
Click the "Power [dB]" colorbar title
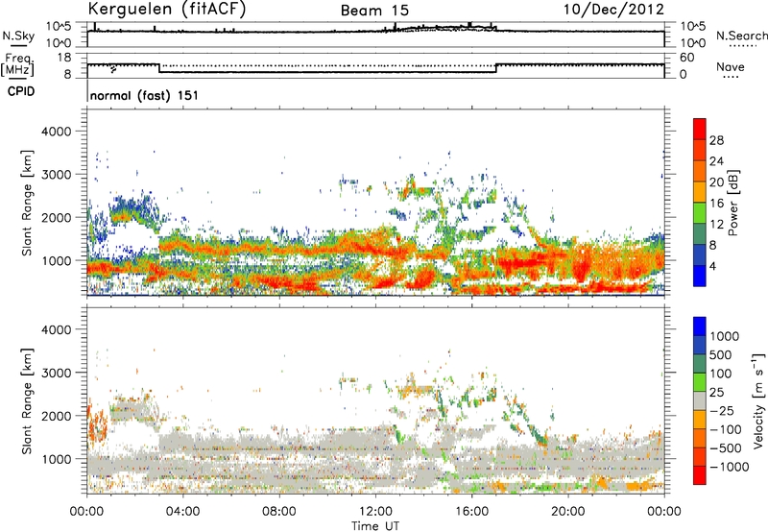pos(732,203)
